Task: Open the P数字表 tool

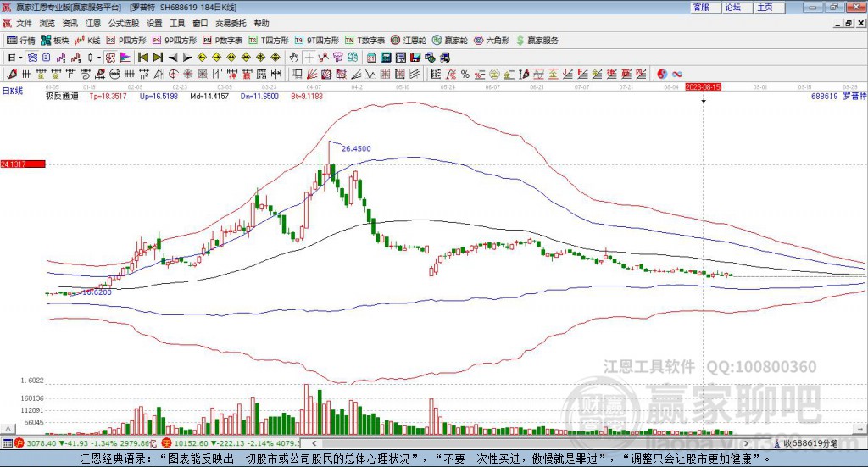Action: [223, 41]
